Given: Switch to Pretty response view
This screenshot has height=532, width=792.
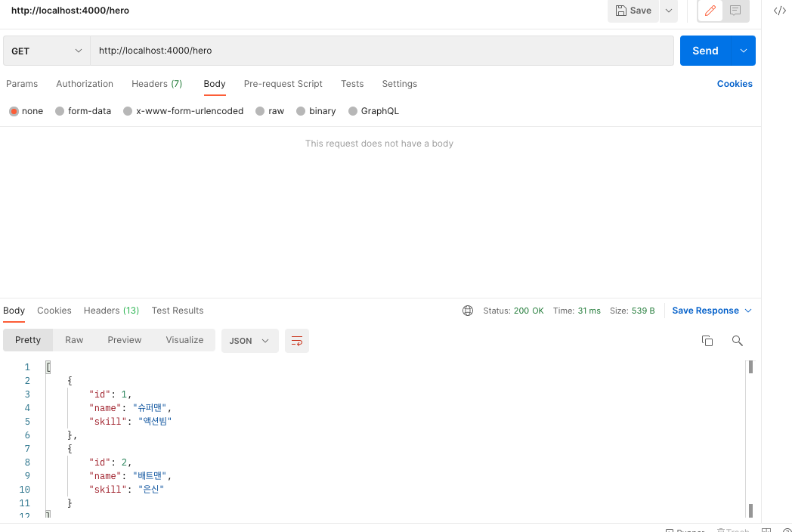Looking at the screenshot, I should [28, 340].
